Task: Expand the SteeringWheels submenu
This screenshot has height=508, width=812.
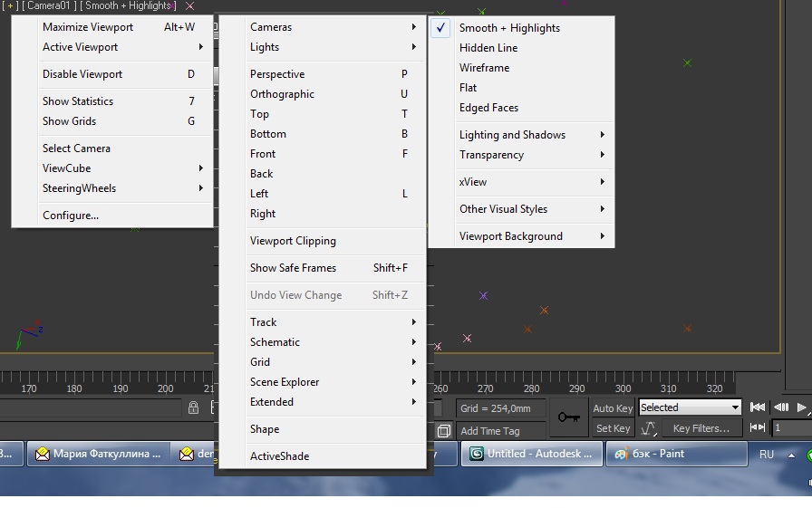Action: click(x=112, y=188)
